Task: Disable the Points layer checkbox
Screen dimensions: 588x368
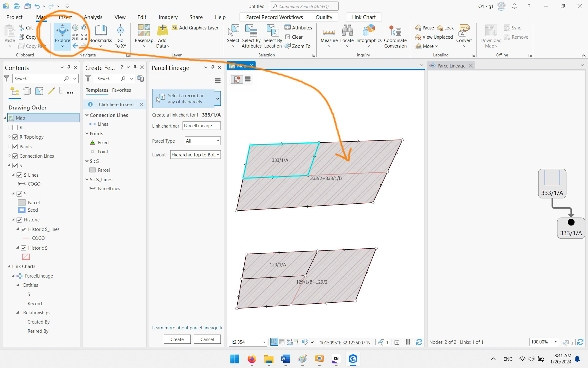Action: (15, 146)
